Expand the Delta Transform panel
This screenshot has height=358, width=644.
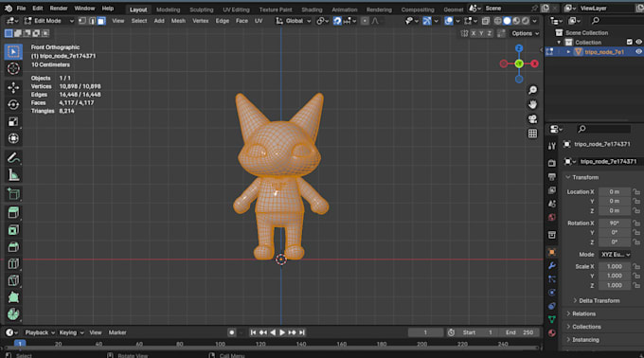pos(596,300)
